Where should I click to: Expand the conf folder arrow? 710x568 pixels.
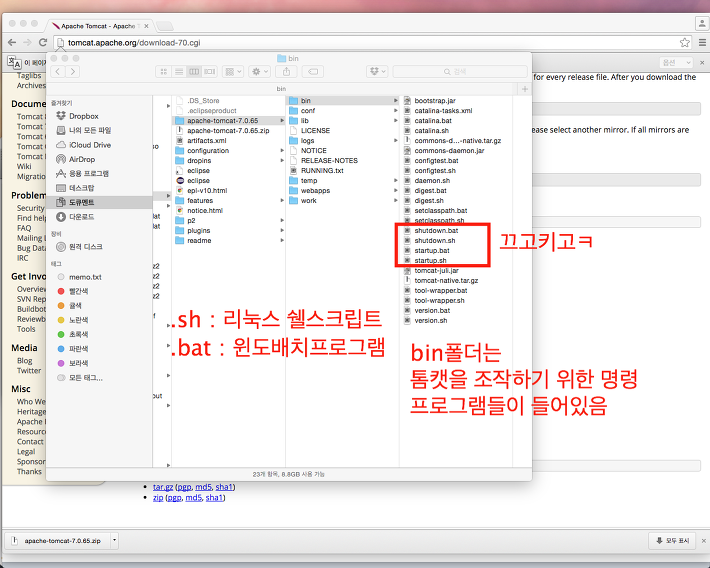[x=395, y=111]
